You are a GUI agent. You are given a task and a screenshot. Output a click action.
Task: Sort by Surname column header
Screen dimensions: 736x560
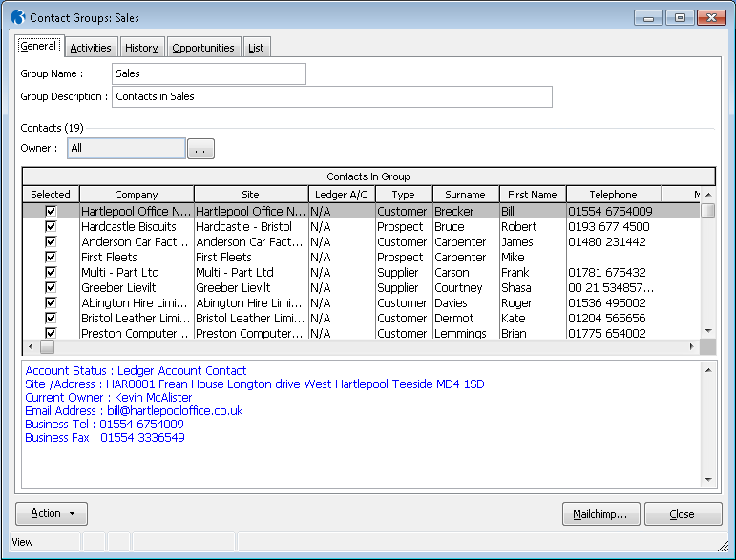(465, 195)
